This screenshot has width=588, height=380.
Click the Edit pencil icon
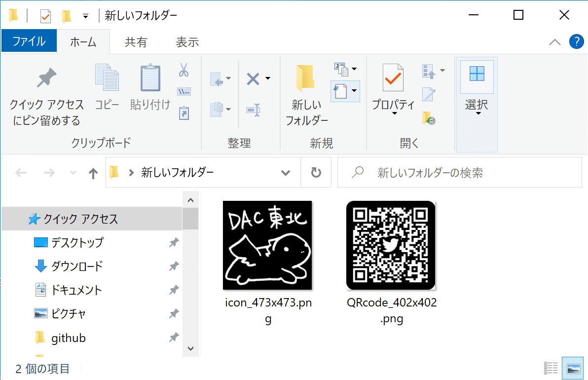click(429, 95)
